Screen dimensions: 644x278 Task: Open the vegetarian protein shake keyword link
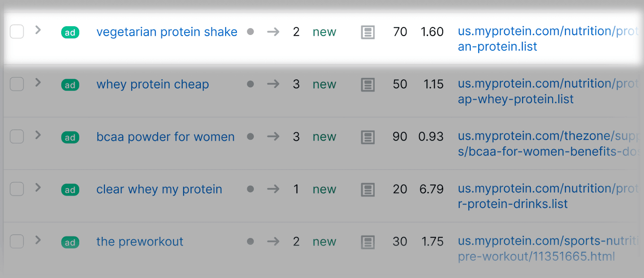pyautogui.click(x=167, y=32)
